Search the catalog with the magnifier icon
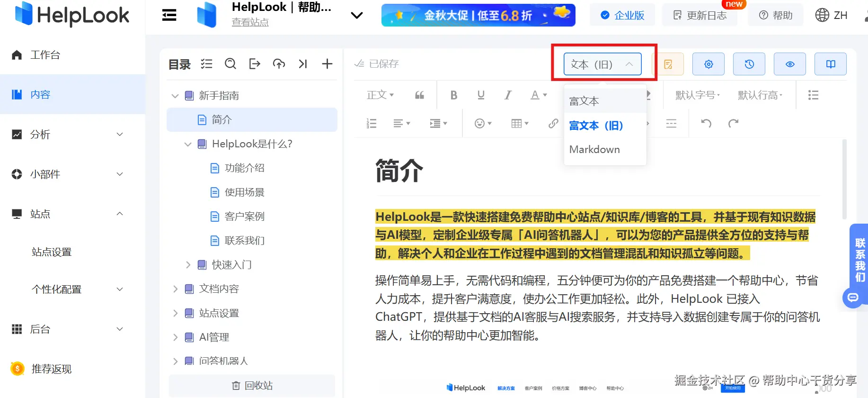This screenshot has width=868, height=398. [x=230, y=63]
